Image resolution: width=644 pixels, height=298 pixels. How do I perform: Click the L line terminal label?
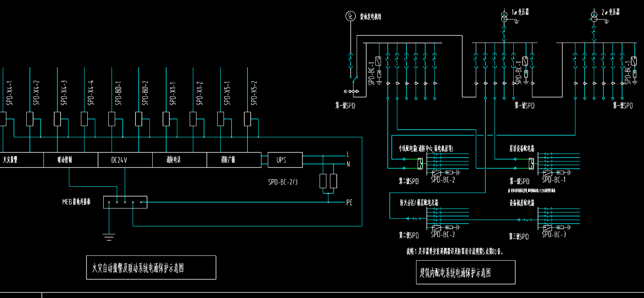click(x=348, y=154)
